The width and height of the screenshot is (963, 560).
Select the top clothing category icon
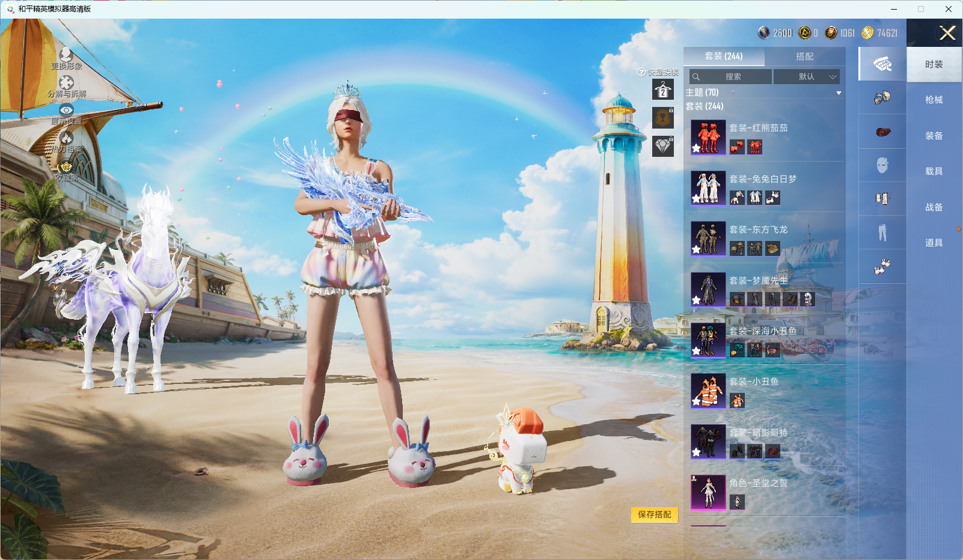(x=882, y=199)
